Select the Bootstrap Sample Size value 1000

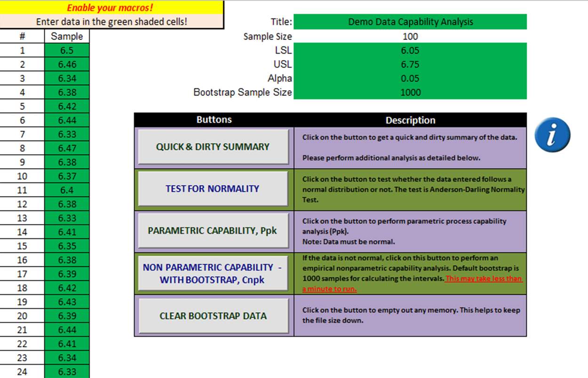click(x=410, y=93)
